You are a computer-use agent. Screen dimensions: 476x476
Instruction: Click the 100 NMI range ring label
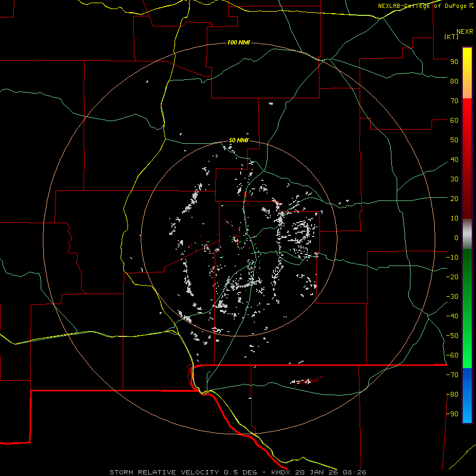tap(239, 42)
